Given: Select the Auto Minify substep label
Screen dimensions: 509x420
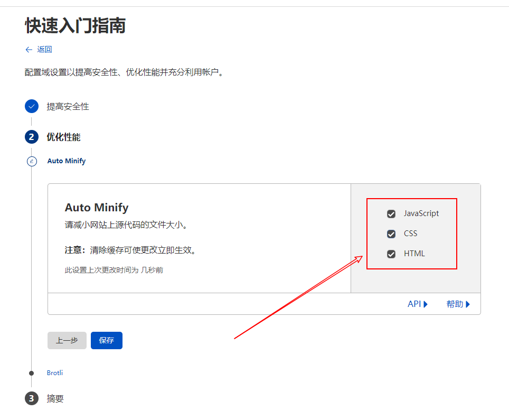Looking at the screenshot, I should point(66,161).
